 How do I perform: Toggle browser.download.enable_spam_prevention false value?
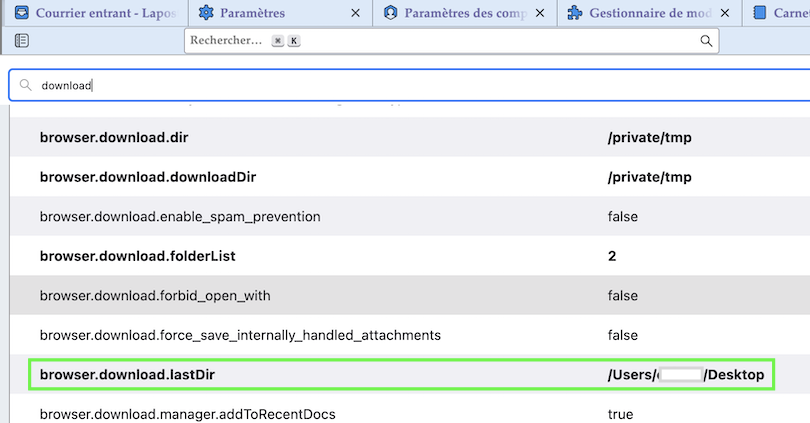pyautogui.click(x=622, y=217)
